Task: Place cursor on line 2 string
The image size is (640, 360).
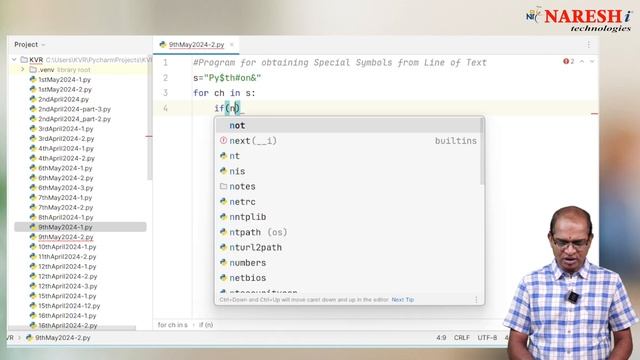Action: (232, 78)
